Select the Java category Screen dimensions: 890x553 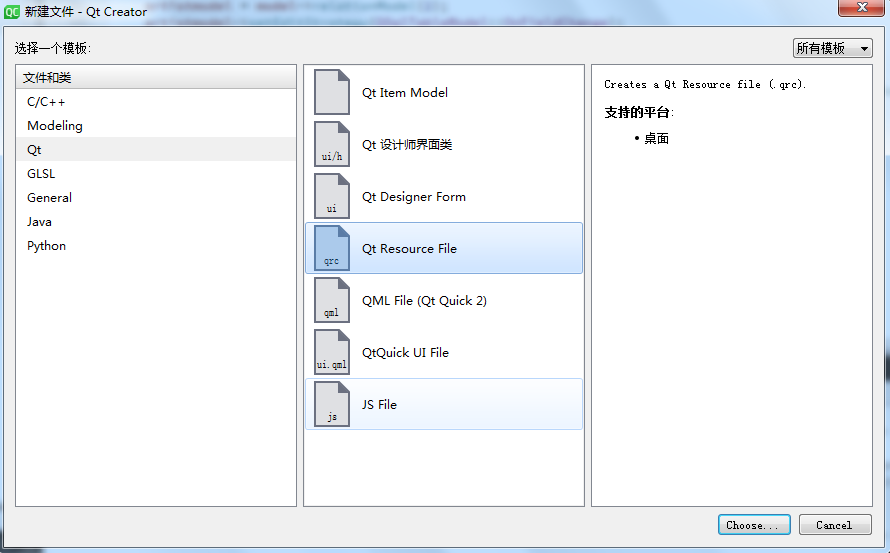(x=156, y=221)
